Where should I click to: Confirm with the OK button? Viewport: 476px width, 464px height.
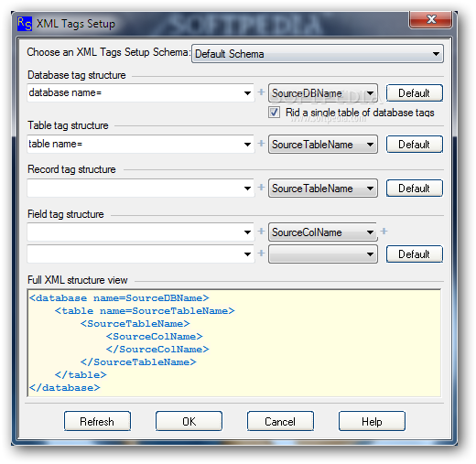click(x=189, y=421)
